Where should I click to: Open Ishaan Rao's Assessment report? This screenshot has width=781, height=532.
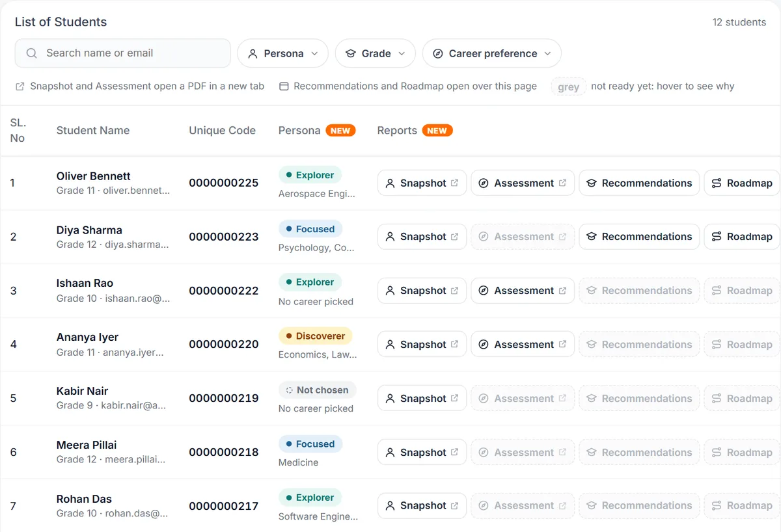523,291
